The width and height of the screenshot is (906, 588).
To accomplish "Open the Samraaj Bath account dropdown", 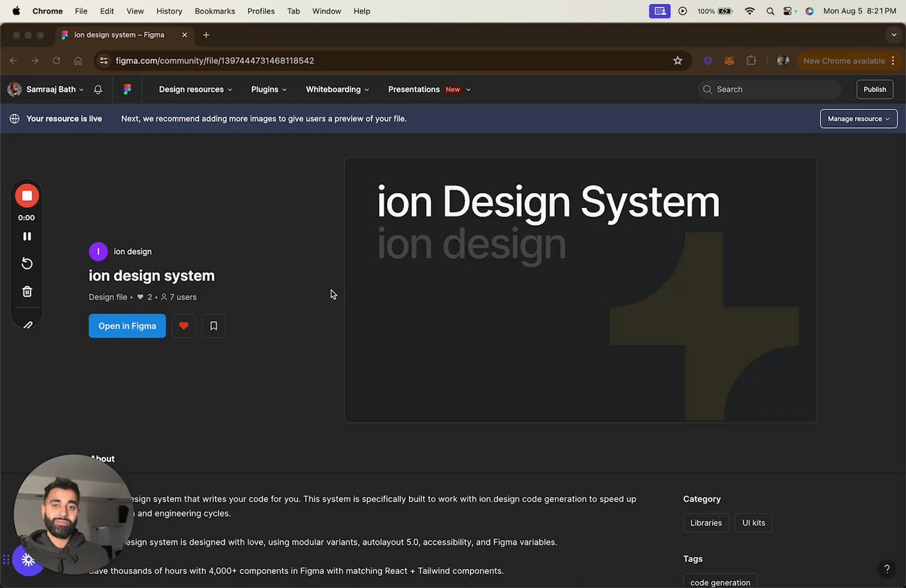I will pos(45,89).
